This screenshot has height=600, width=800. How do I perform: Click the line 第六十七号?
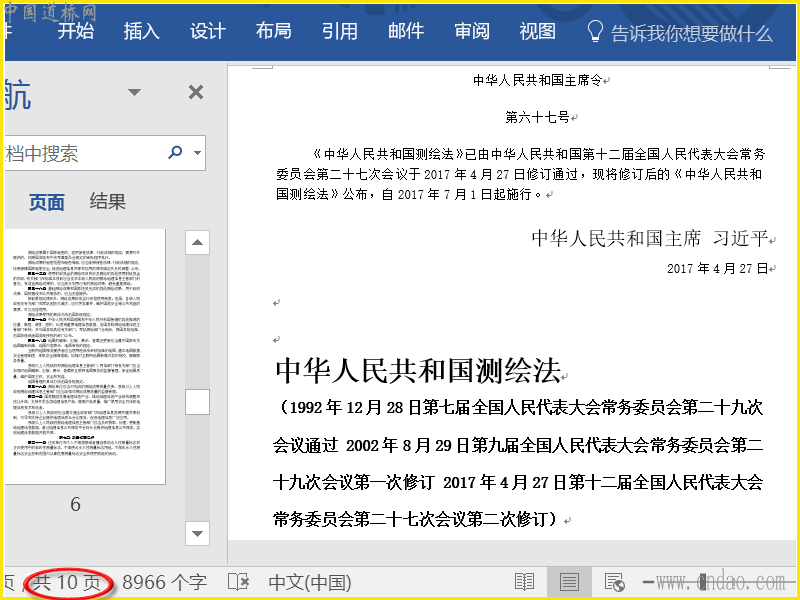tap(537, 117)
